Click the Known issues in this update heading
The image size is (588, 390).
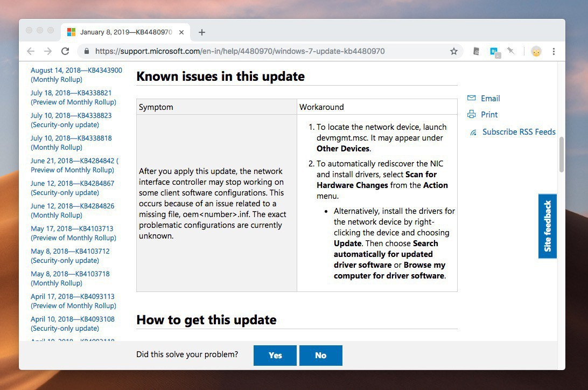click(x=221, y=76)
